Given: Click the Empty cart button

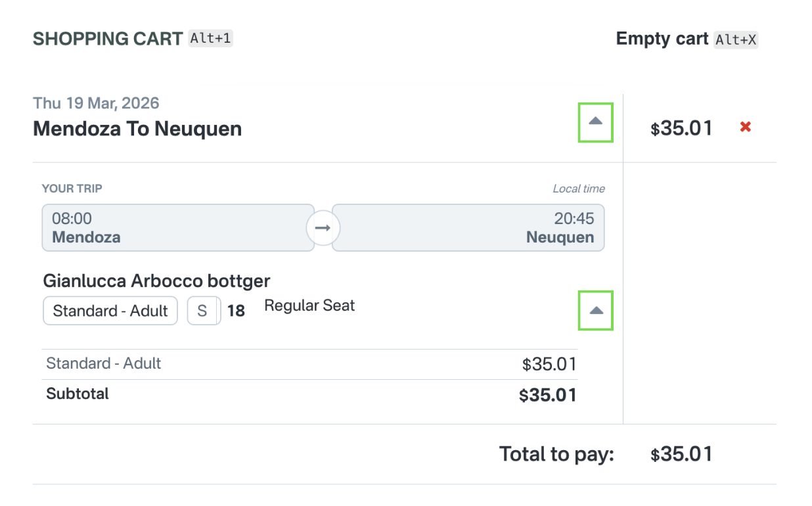Looking at the screenshot, I should click(x=662, y=39).
